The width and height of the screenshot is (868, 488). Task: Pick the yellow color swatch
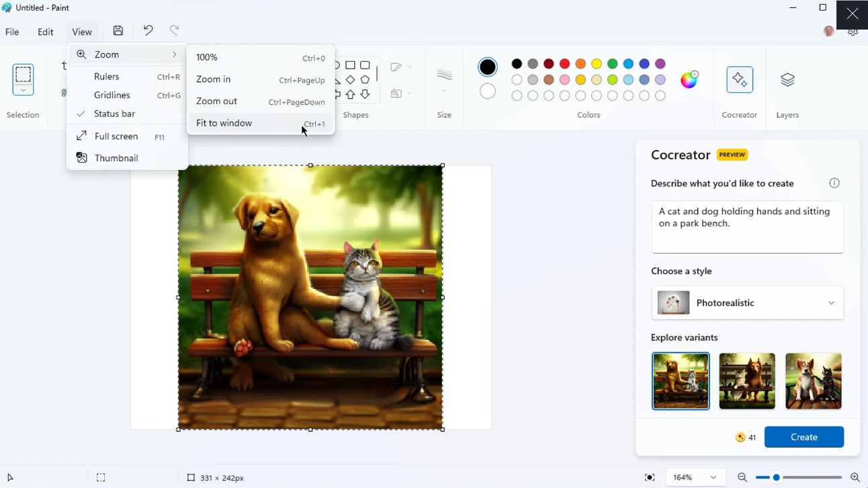click(x=597, y=64)
